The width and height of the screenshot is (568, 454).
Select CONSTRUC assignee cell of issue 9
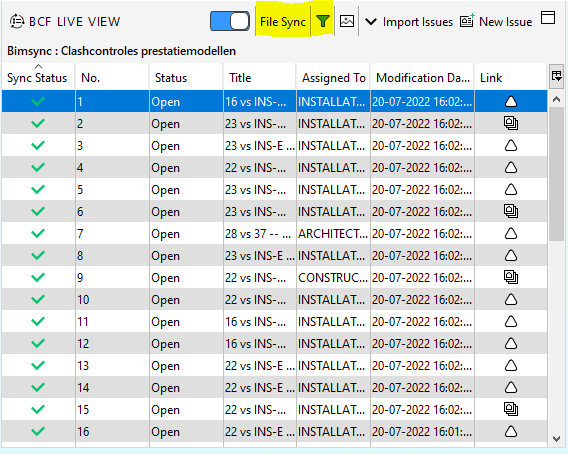coord(333,278)
